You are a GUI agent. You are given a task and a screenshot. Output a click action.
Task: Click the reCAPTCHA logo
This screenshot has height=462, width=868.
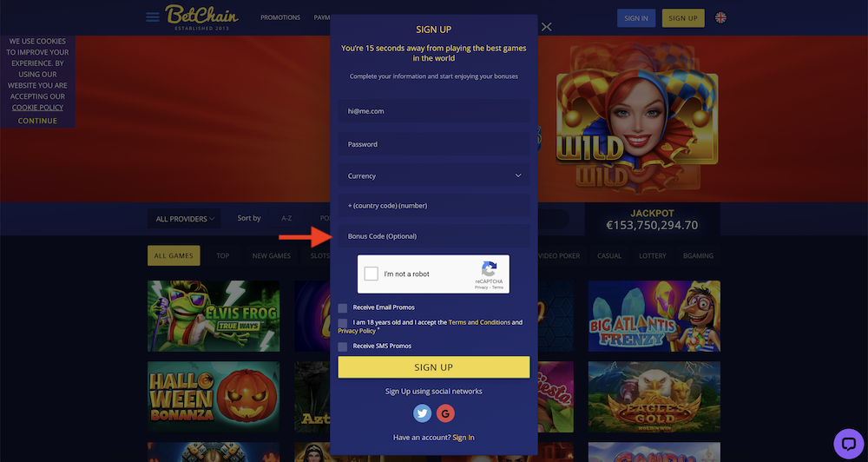click(x=489, y=268)
